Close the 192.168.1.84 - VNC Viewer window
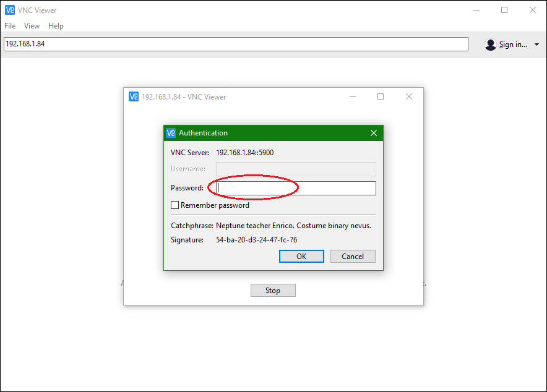Image resolution: width=547 pixels, height=392 pixels. click(x=409, y=96)
